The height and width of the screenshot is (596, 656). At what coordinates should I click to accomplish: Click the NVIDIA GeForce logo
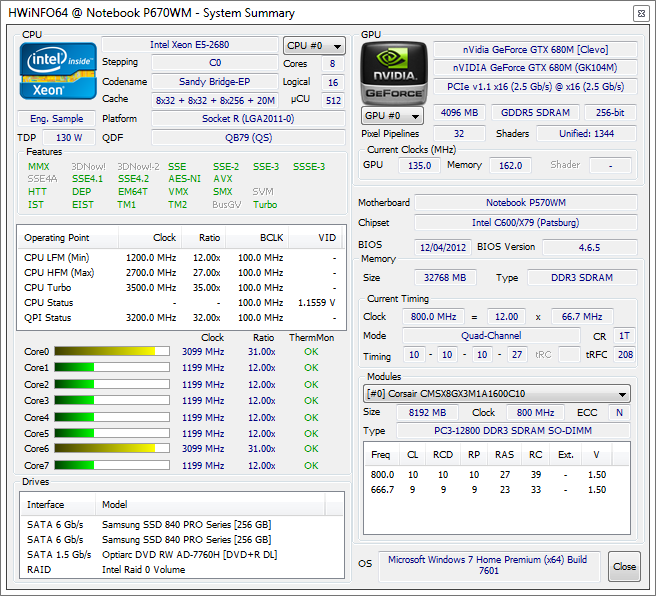(394, 73)
